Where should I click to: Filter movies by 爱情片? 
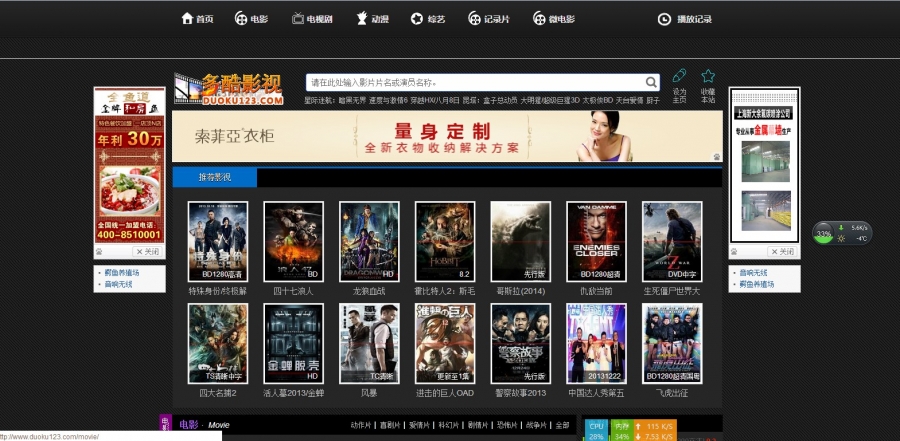coord(420,425)
